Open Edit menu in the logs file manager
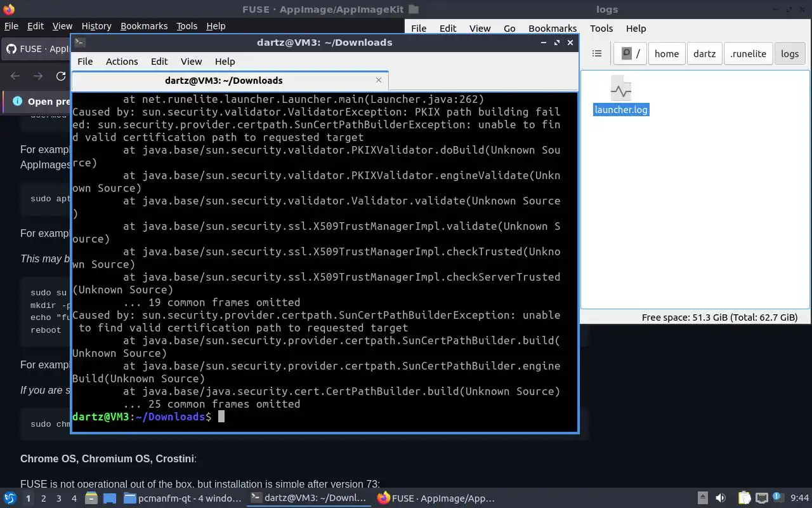The image size is (812, 508). [448, 28]
